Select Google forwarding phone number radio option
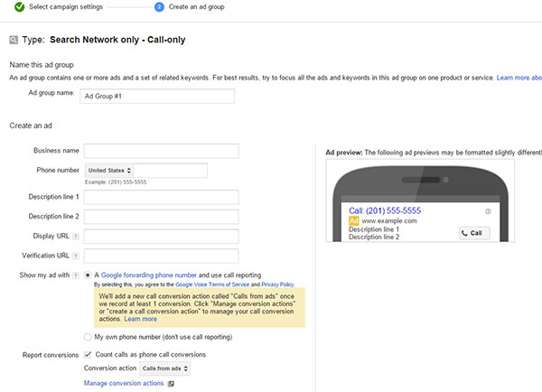This screenshot has width=542, height=392. [88, 275]
